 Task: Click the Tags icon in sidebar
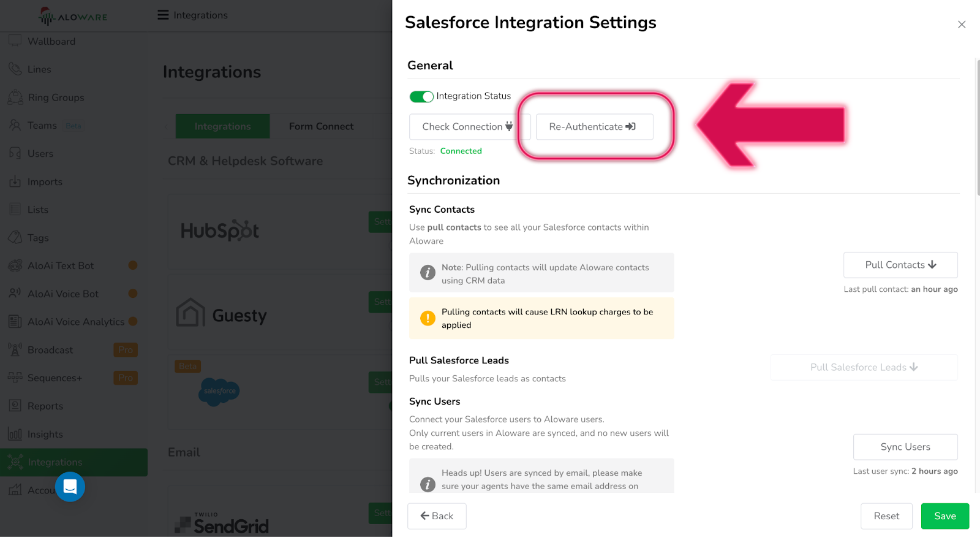point(15,237)
